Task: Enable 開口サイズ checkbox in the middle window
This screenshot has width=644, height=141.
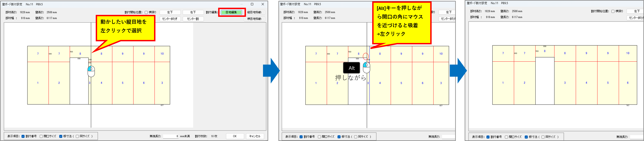Action: 319,137
